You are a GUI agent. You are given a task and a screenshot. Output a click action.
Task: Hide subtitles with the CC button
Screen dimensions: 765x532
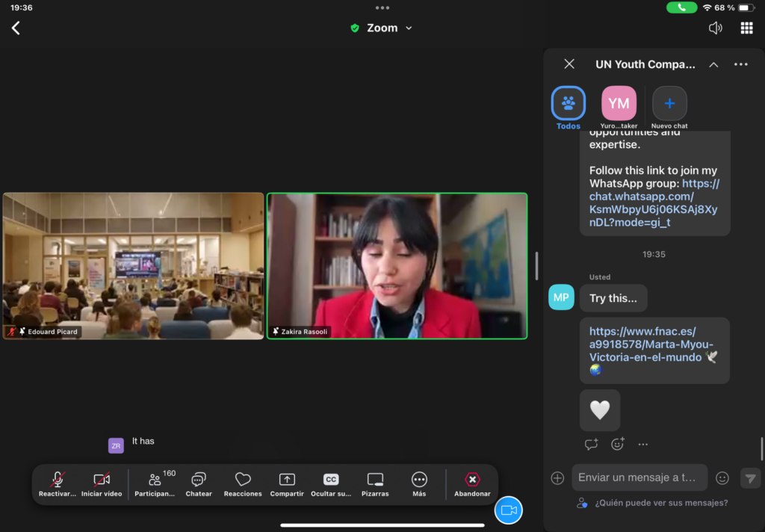pyautogui.click(x=331, y=483)
